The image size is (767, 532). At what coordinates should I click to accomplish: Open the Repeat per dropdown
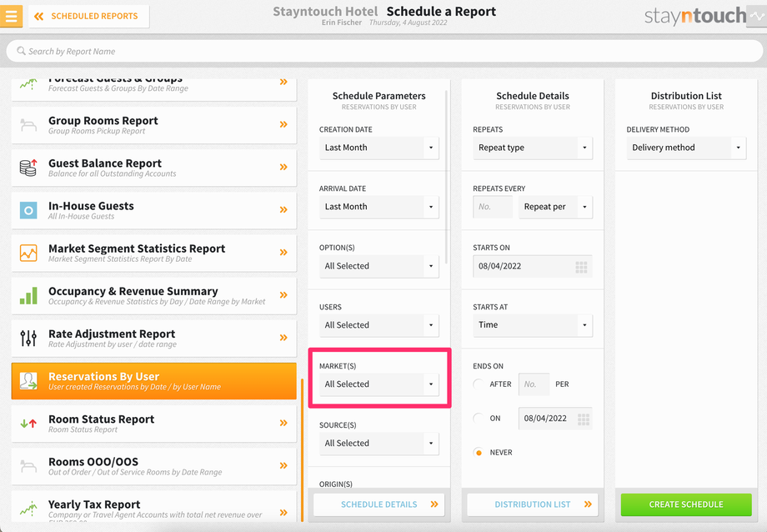click(556, 207)
